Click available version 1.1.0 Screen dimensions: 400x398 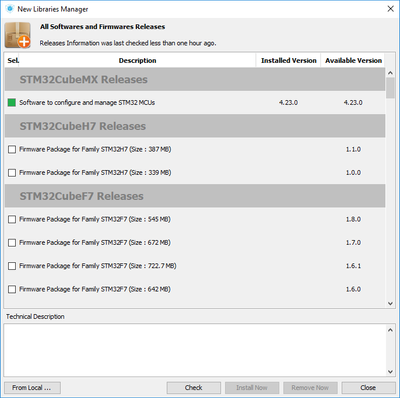[353, 149]
